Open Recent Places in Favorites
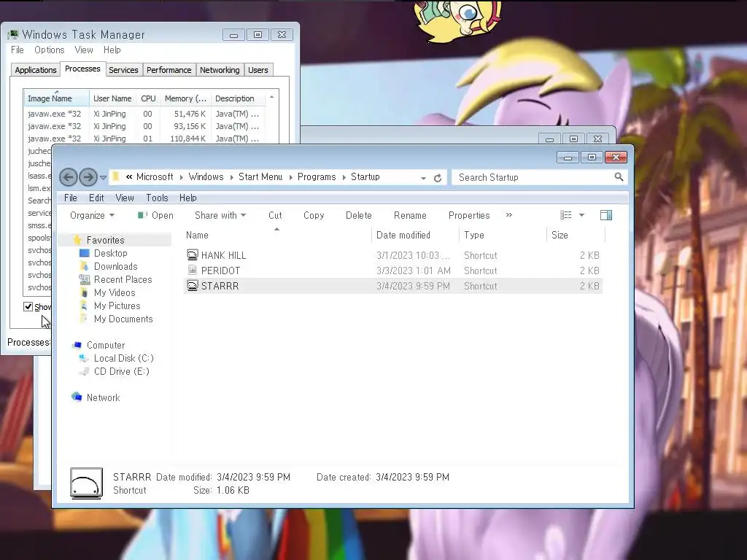The height and width of the screenshot is (560, 747). coord(123,279)
